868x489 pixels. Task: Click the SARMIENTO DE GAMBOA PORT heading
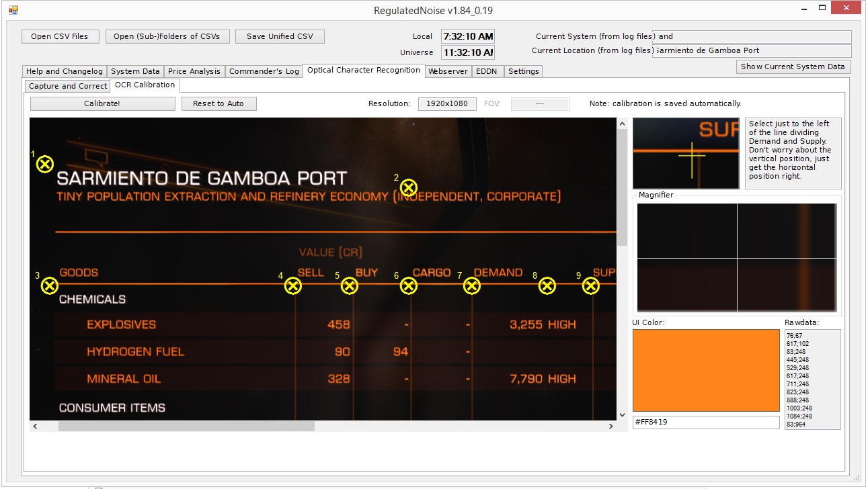202,179
